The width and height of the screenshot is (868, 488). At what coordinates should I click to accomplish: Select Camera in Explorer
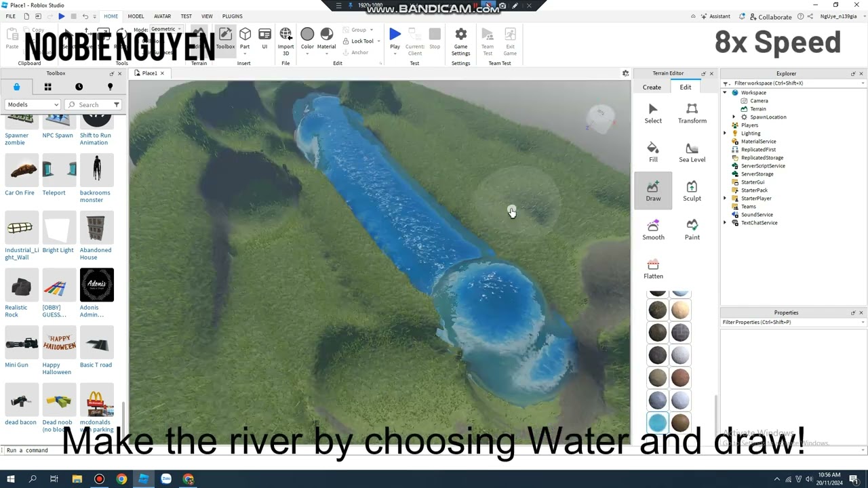tap(759, 101)
